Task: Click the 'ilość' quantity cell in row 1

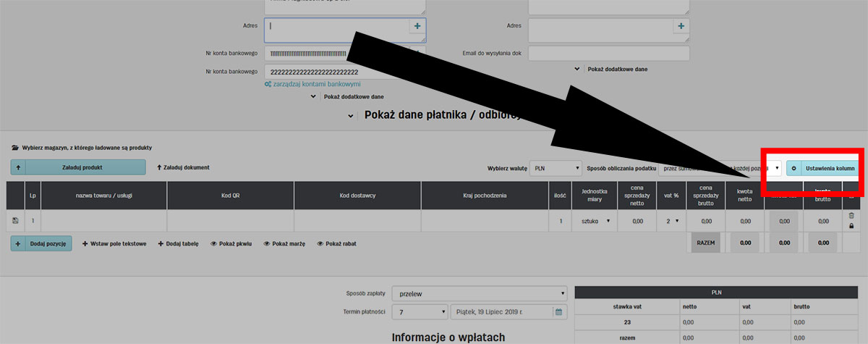Action: coord(560,221)
